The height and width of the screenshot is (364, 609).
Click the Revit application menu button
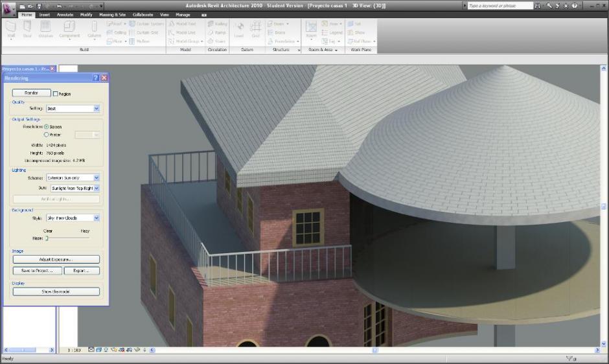[9, 8]
